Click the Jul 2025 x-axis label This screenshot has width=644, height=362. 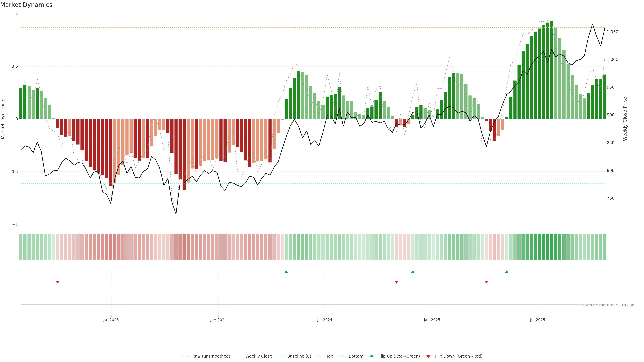click(537, 320)
